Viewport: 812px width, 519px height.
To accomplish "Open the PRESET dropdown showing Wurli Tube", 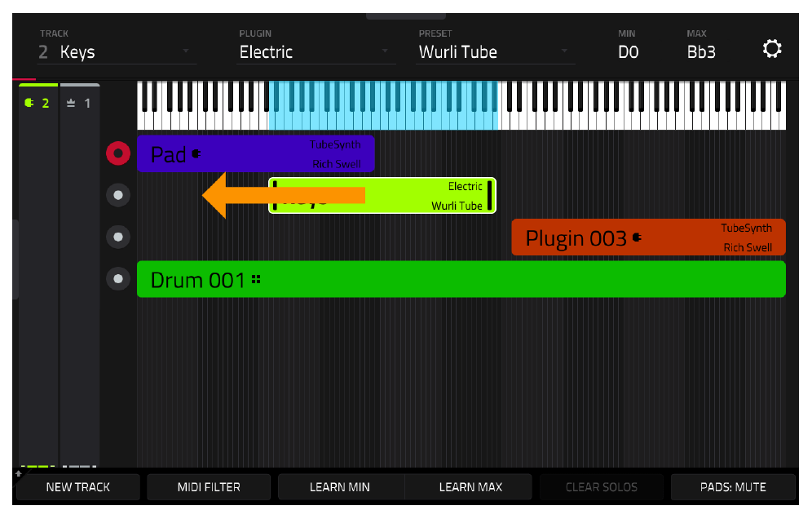I will point(495,52).
